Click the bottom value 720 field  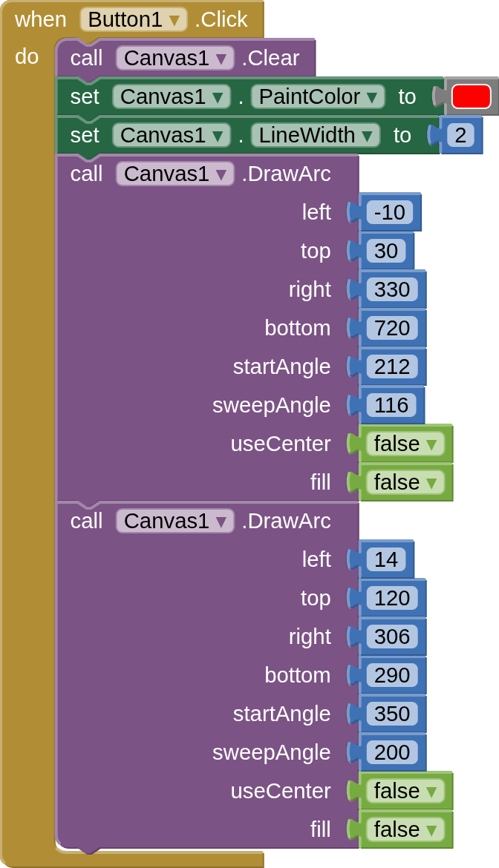392,328
